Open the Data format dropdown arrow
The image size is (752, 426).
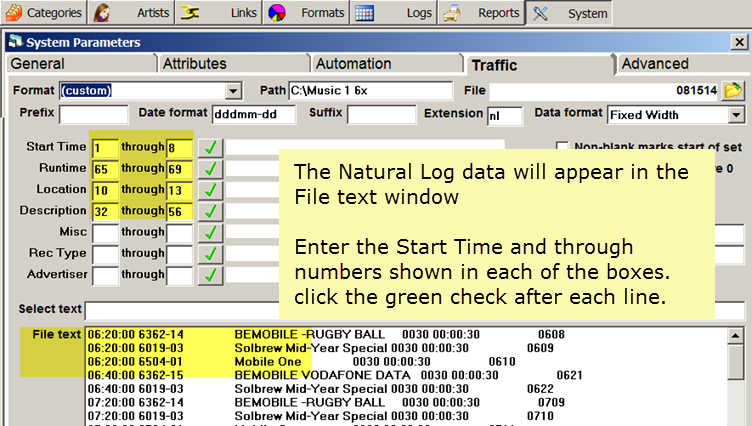click(x=736, y=115)
